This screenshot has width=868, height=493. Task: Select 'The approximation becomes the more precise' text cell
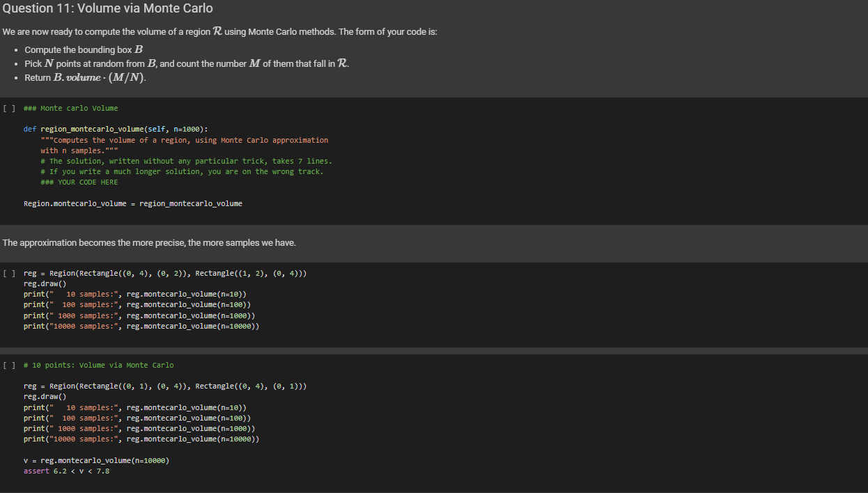click(149, 242)
